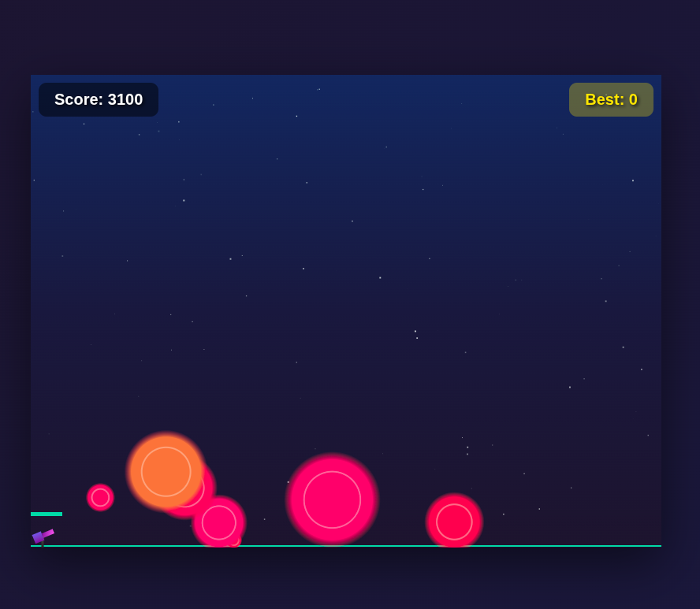Click the top edge of the blue game field
The height and width of the screenshot is (609, 700).
pyautogui.click(x=345, y=76)
